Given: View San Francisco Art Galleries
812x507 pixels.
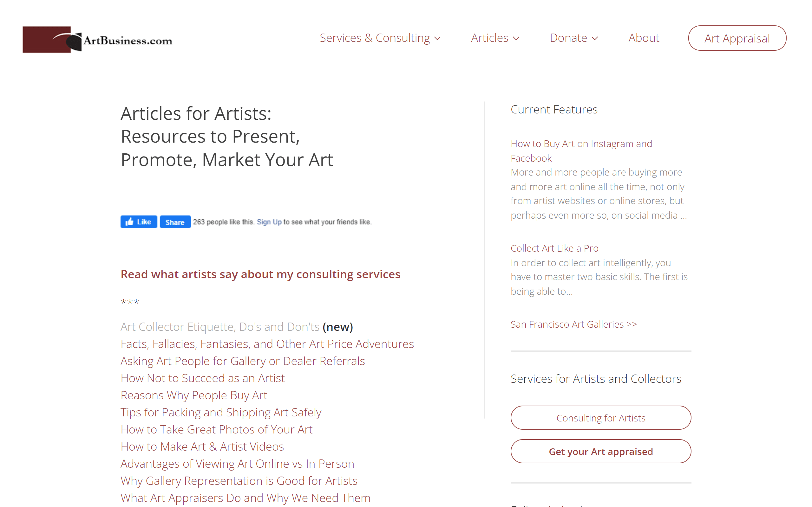Looking at the screenshot, I should coord(573,324).
